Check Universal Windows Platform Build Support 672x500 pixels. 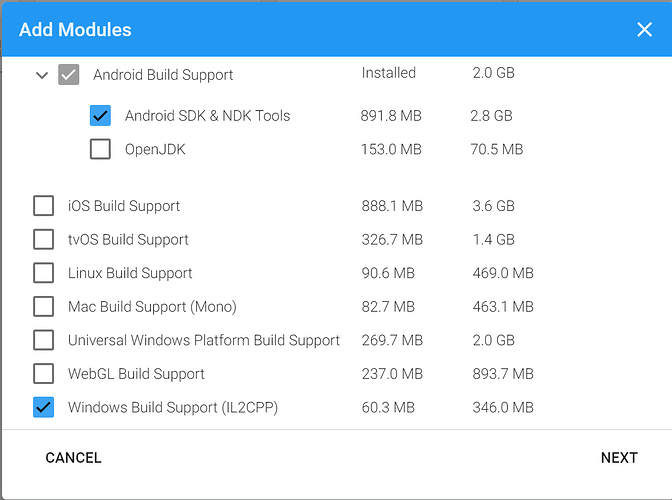click(44, 340)
